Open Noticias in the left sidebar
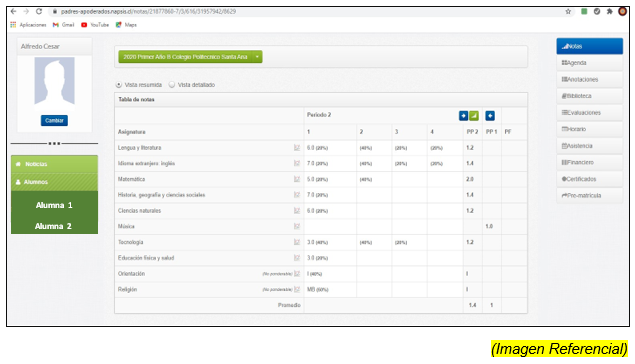This screenshot has width=635, height=364. click(x=54, y=164)
